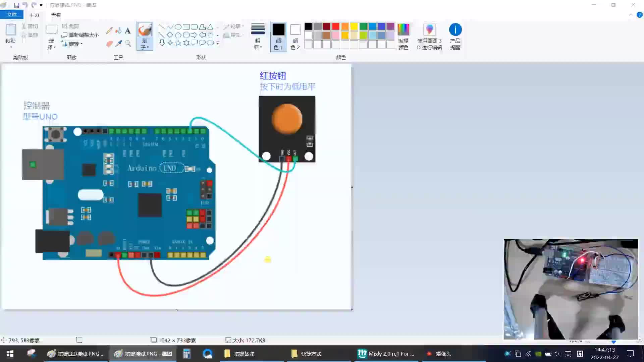Select the Eraser tool
Screen dimensions: 644x362
point(109,44)
